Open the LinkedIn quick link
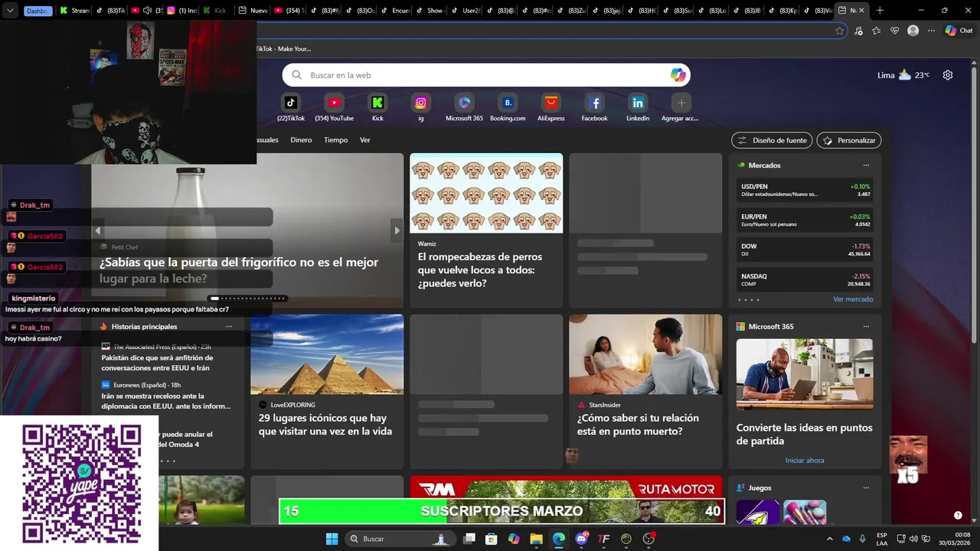This screenshot has width=980, height=551. [638, 106]
